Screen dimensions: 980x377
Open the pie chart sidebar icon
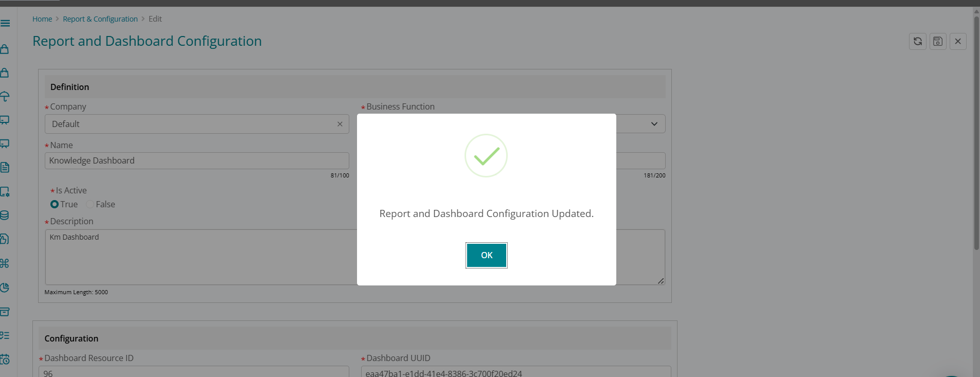5,288
